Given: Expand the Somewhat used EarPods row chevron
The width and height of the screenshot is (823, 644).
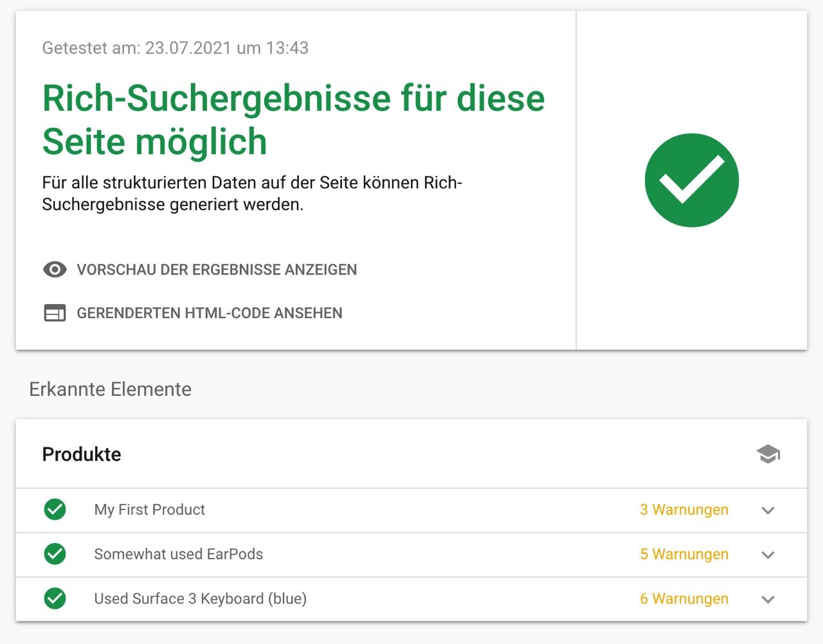Looking at the screenshot, I should (768, 555).
